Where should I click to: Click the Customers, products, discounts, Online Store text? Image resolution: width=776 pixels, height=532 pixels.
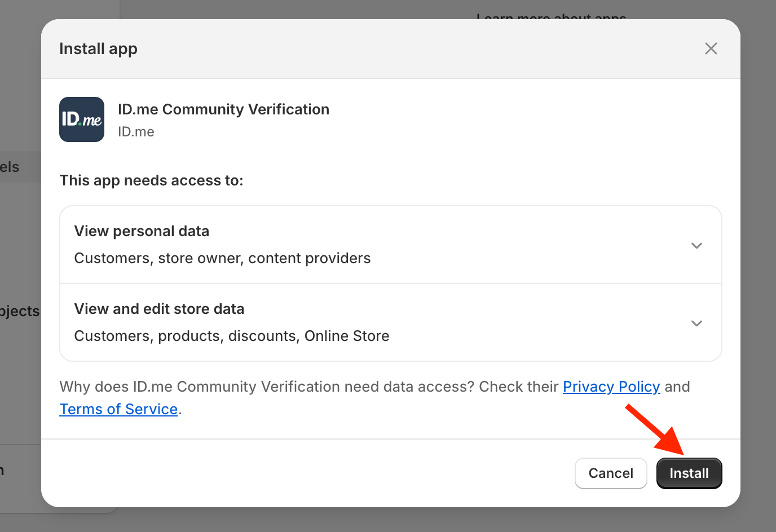(x=231, y=335)
